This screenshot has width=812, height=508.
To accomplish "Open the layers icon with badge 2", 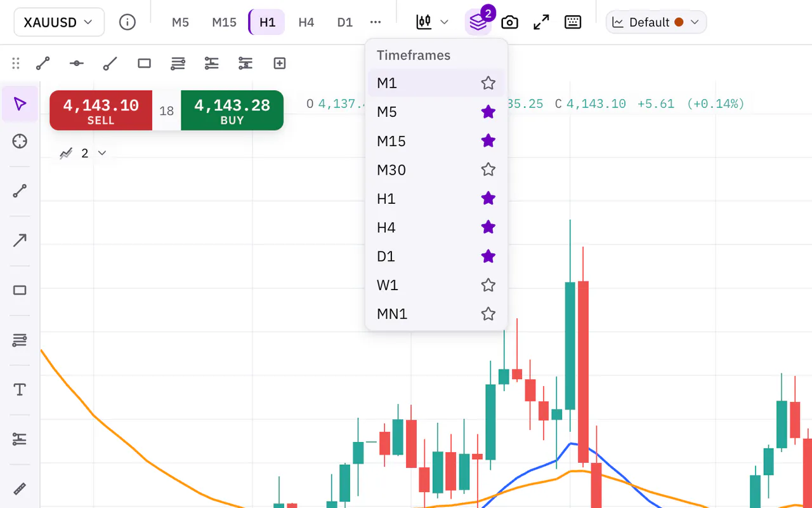I will click(478, 22).
